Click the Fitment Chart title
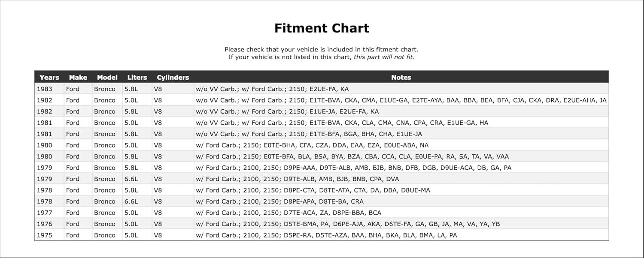This screenshot has width=644, height=258. pyautogui.click(x=322, y=28)
